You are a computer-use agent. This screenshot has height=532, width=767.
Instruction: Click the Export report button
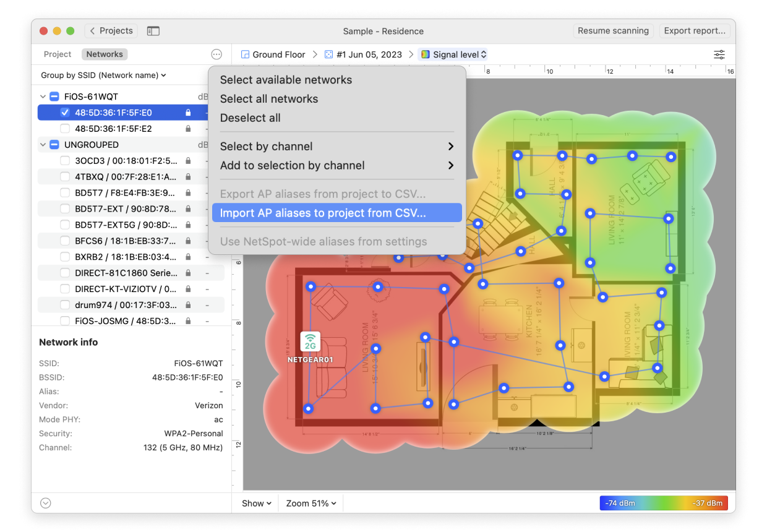point(695,31)
